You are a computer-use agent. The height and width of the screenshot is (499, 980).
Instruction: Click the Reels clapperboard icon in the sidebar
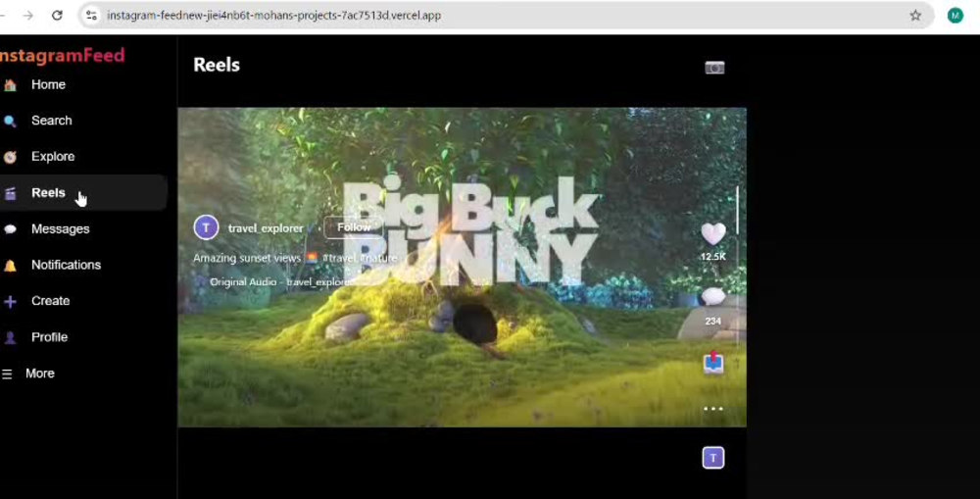[10, 194]
